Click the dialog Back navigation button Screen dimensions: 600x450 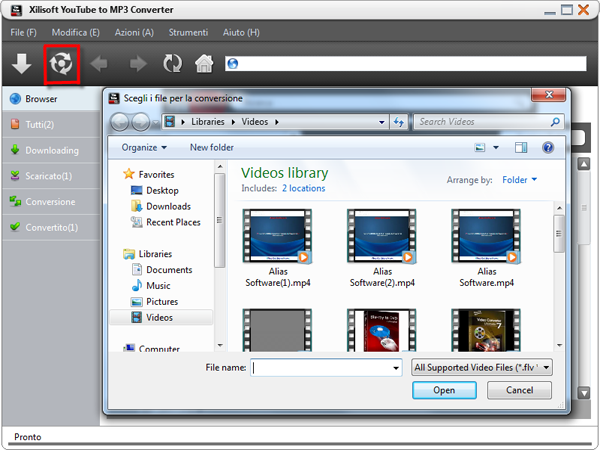[x=120, y=122]
